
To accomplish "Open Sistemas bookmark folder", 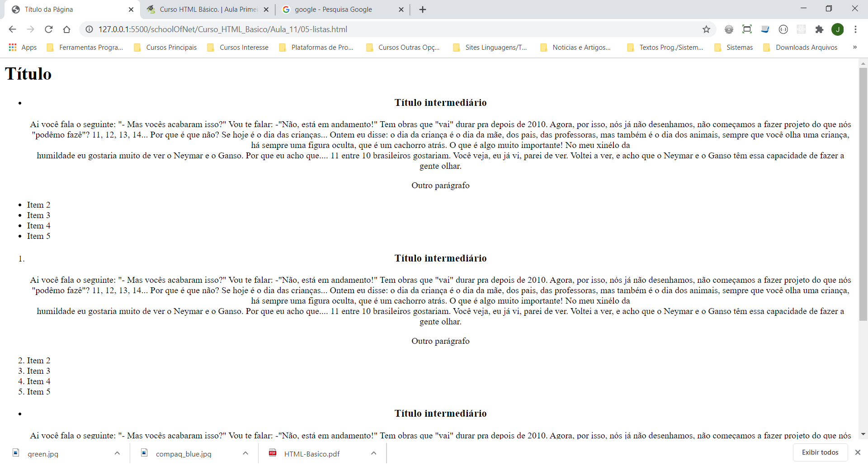I will pyautogui.click(x=734, y=48).
